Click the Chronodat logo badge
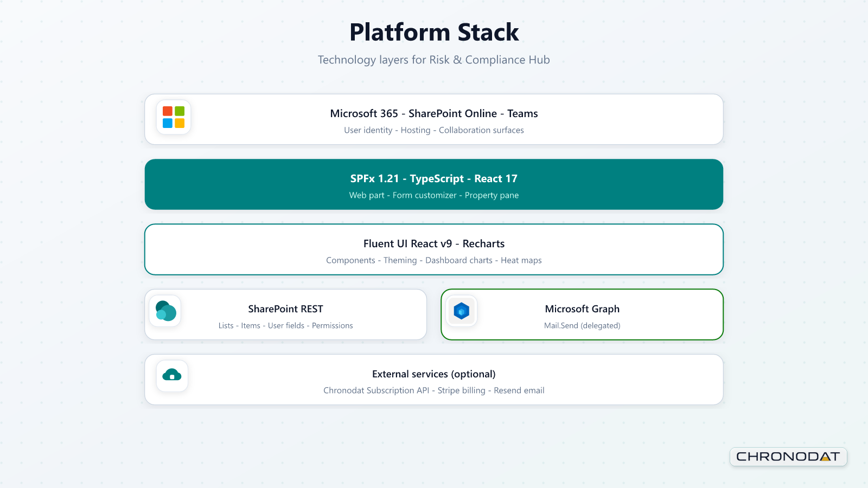 point(788,457)
